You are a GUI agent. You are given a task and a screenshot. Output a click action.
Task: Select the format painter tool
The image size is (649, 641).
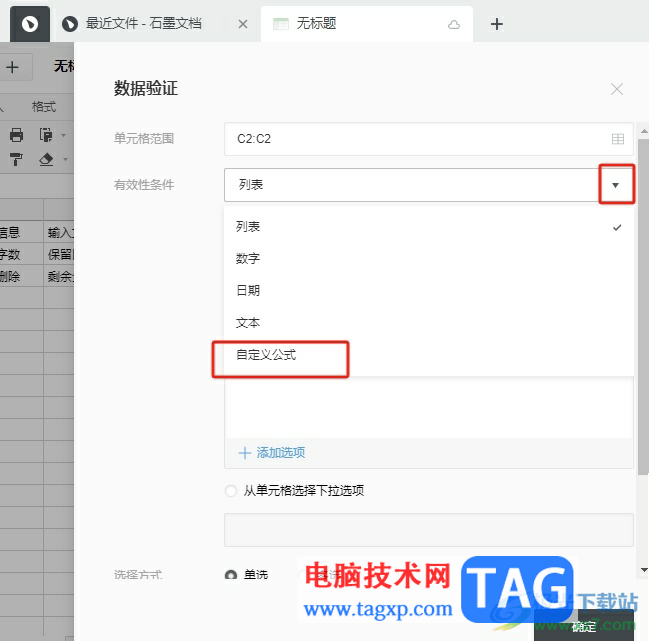tap(17, 159)
